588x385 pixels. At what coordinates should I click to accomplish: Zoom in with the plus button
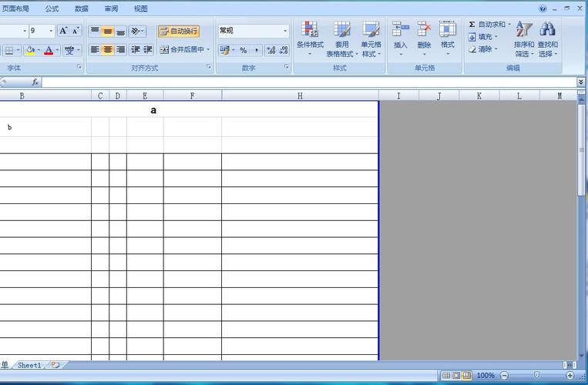(x=570, y=375)
